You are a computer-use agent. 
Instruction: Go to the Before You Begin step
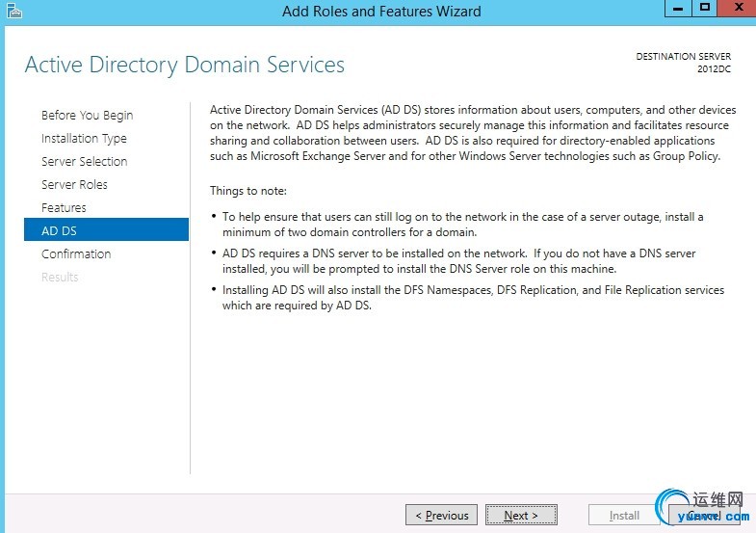(x=87, y=116)
